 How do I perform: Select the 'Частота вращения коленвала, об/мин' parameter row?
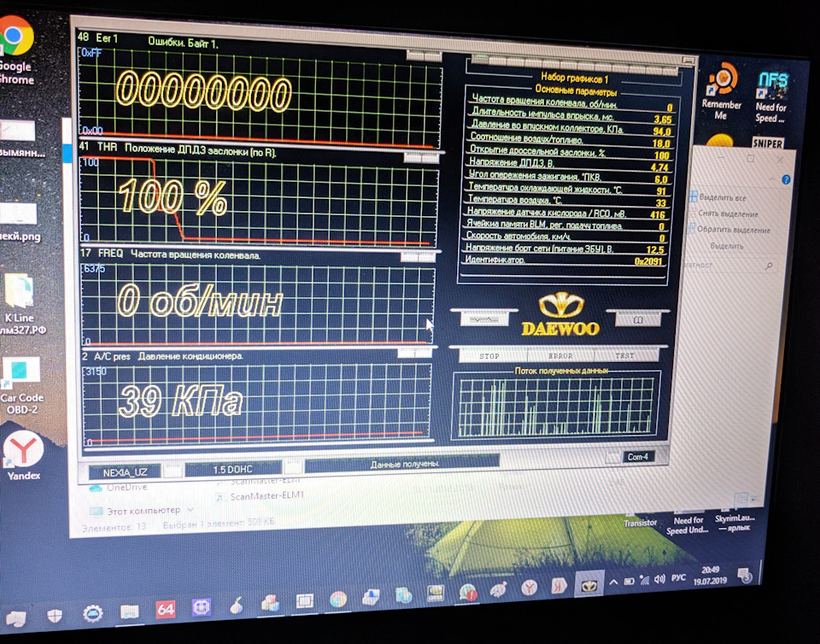[572, 102]
